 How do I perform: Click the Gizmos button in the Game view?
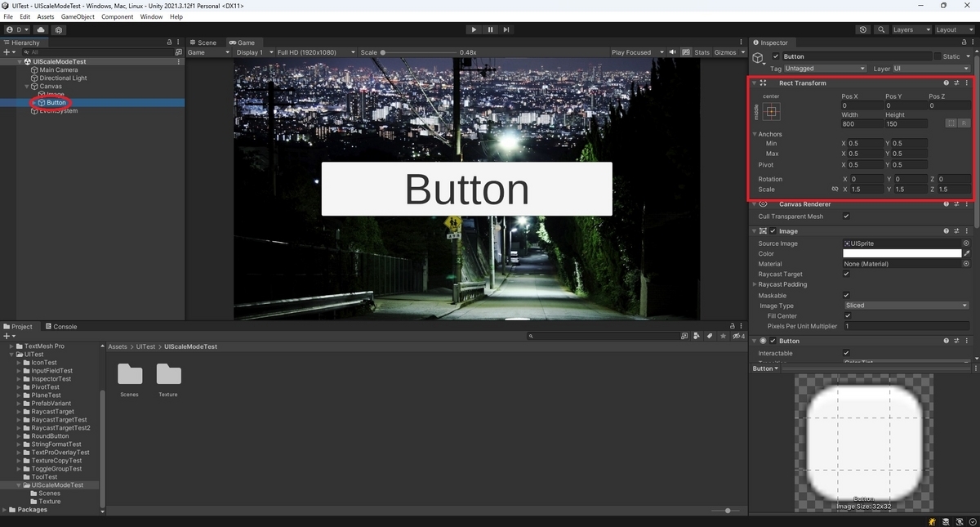pyautogui.click(x=725, y=52)
